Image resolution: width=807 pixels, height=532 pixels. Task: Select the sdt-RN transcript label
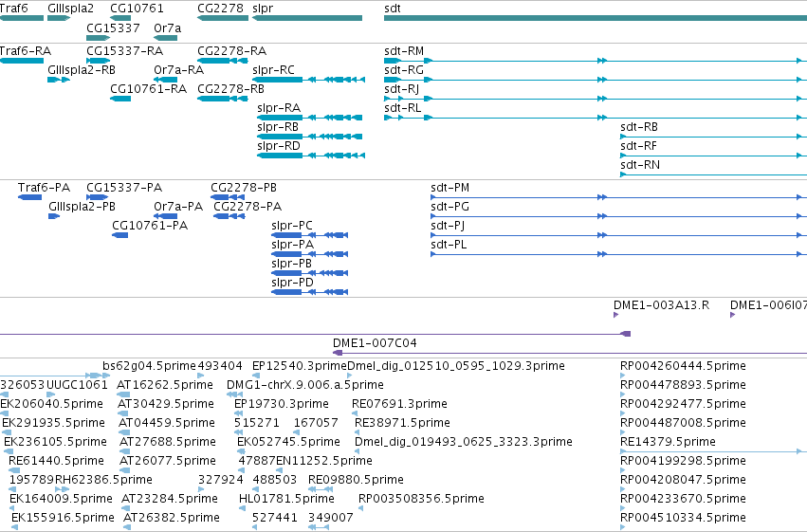click(640, 165)
